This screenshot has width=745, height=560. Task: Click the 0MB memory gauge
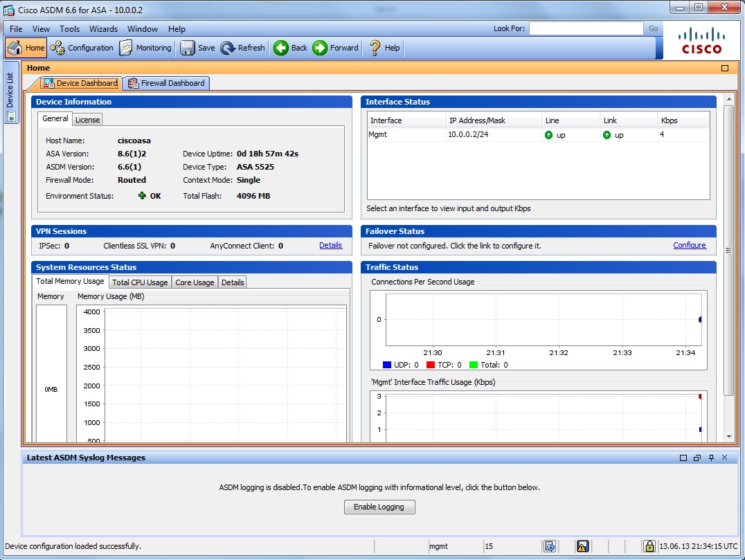click(51, 374)
